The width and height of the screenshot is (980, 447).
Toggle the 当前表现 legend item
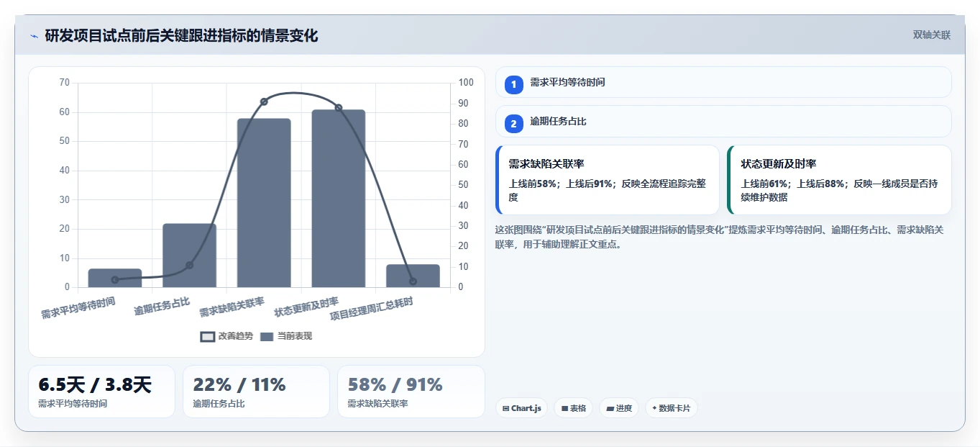click(286, 336)
